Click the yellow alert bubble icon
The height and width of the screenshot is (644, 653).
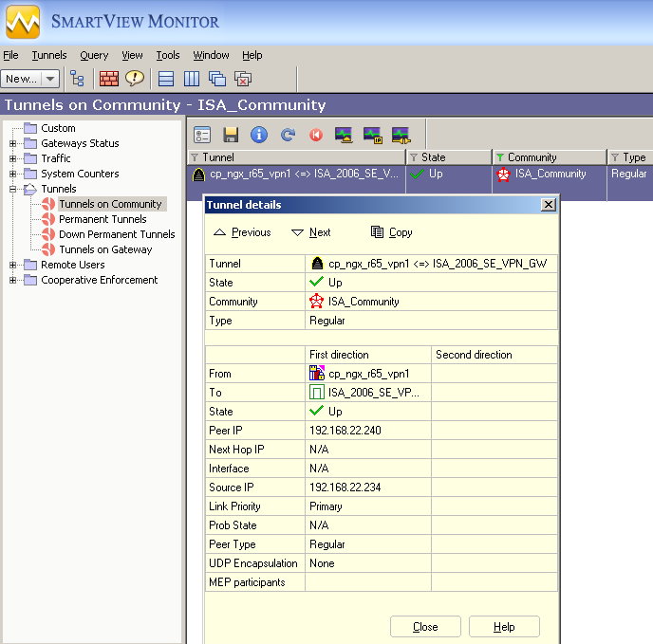135,79
